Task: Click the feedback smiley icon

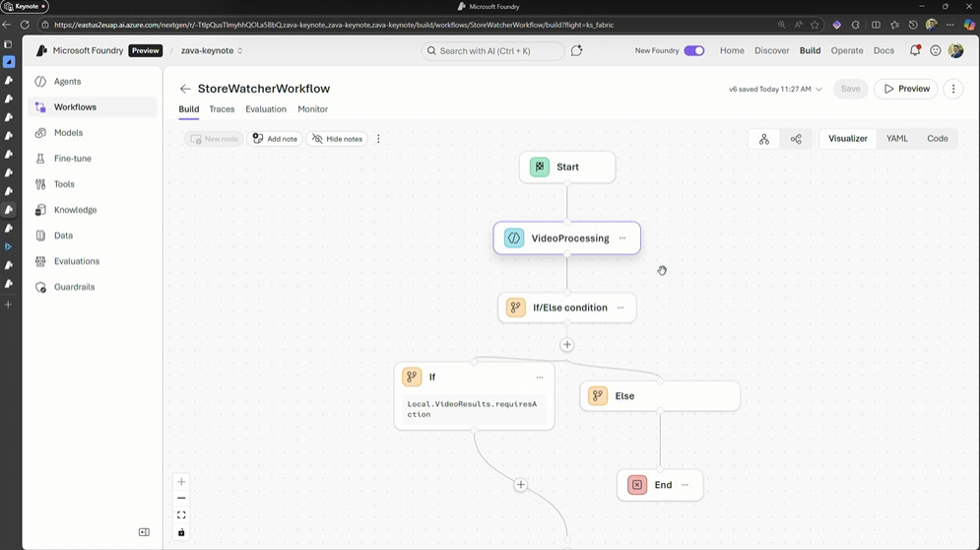Action: point(936,50)
